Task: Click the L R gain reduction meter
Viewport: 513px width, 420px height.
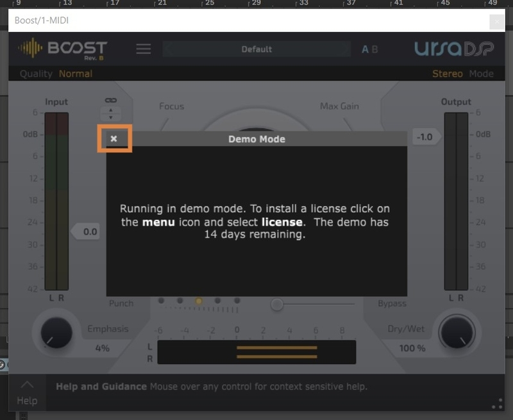Action: (x=256, y=352)
